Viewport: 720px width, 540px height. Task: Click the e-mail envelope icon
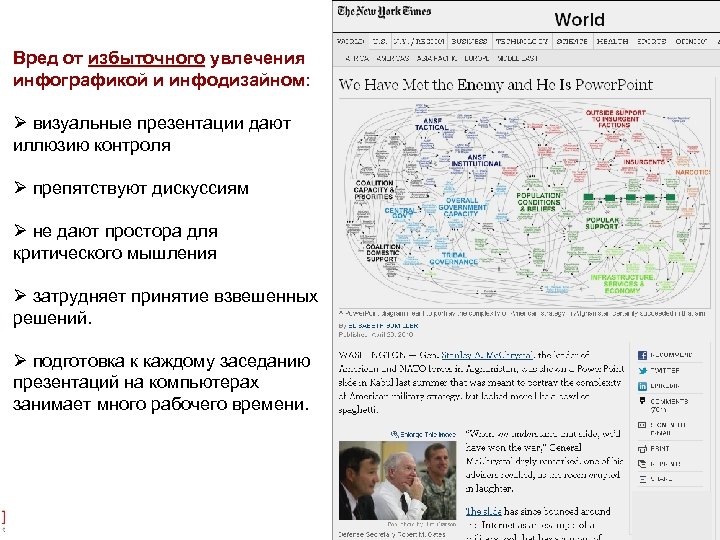pos(642,425)
